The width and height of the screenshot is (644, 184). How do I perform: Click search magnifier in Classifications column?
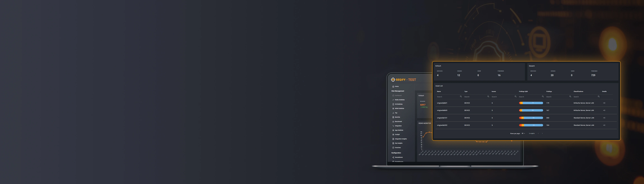point(598,96)
